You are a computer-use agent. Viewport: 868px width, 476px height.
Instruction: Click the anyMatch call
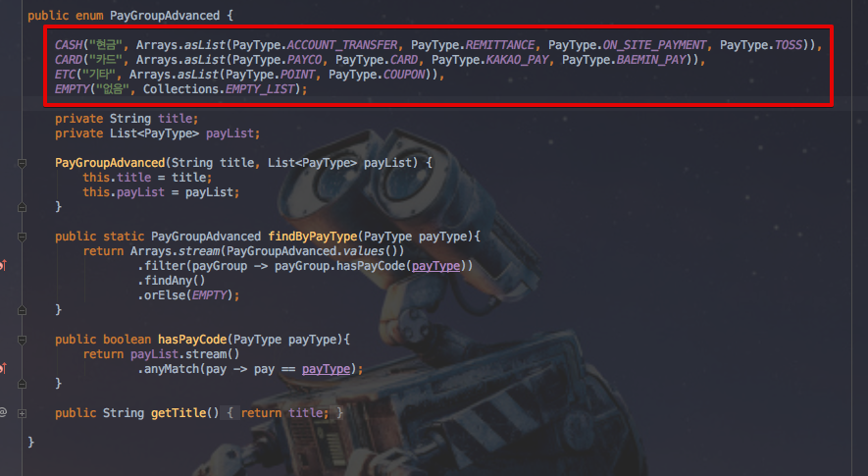pyautogui.click(x=171, y=369)
